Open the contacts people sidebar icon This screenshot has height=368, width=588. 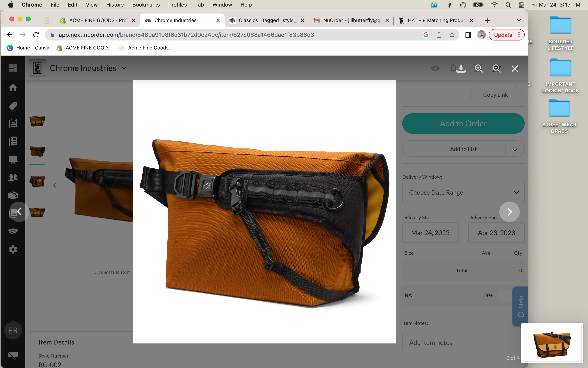13,177
